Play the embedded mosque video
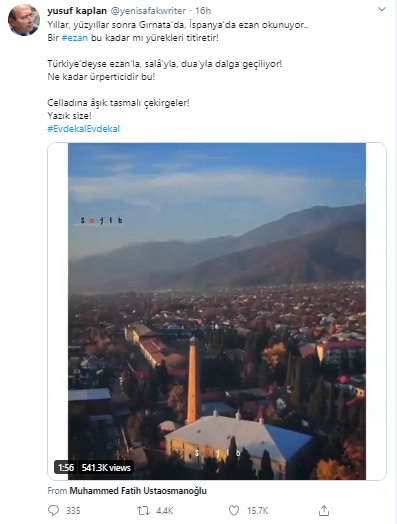Viewport: 397px width, 524px height. (217, 311)
